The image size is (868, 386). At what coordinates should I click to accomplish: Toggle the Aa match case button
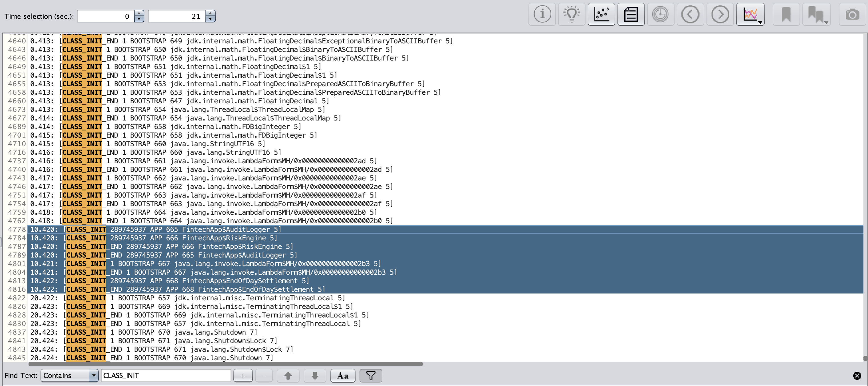coord(343,375)
